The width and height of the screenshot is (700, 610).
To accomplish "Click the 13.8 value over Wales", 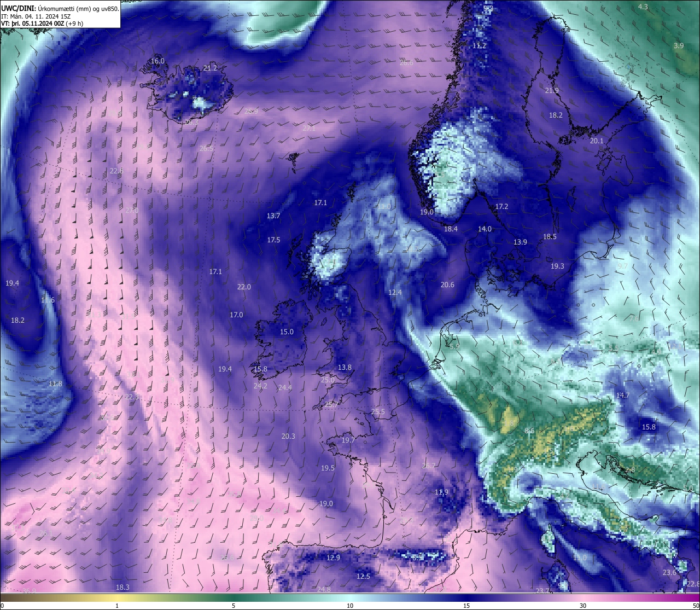I will pyautogui.click(x=345, y=367).
